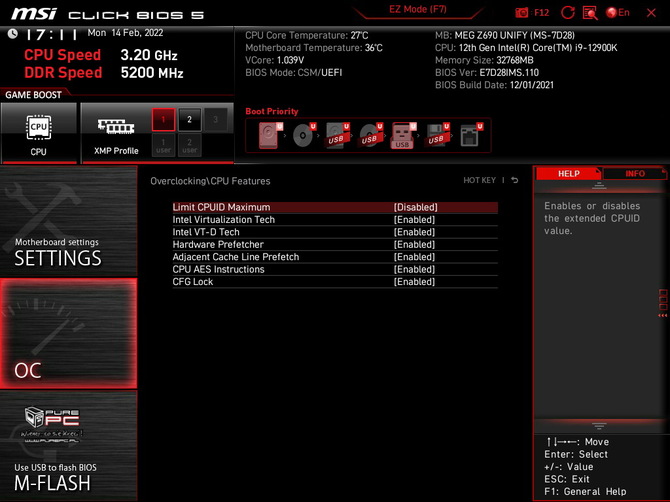Screen dimensions: 670x502
Task: Click the Overclocking\CPU Features breadcrumb
Action: pyautogui.click(x=210, y=181)
